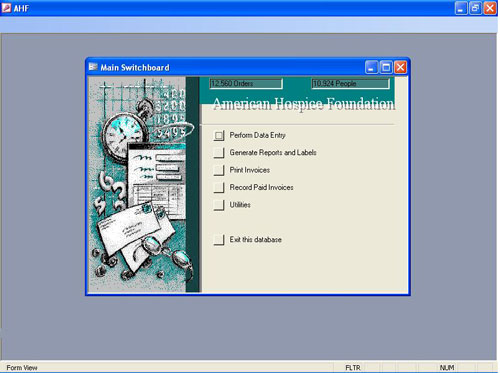The width and height of the screenshot is (500, 373).
Task: Click the Perform Data Entry label
Action: tap(257, 135)
